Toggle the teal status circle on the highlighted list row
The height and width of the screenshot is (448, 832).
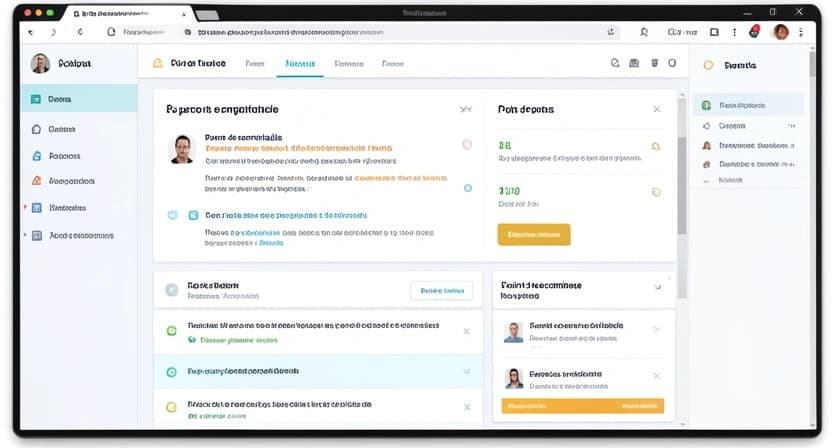tap(171, 372)
